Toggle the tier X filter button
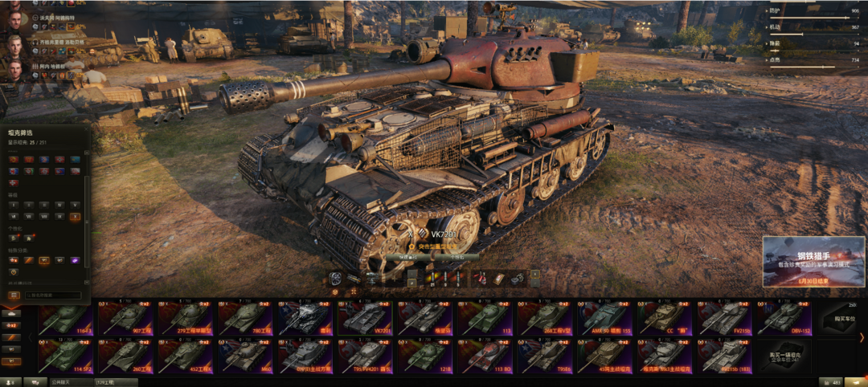This screenshot has height=387, width=868. tap(75, 217)
